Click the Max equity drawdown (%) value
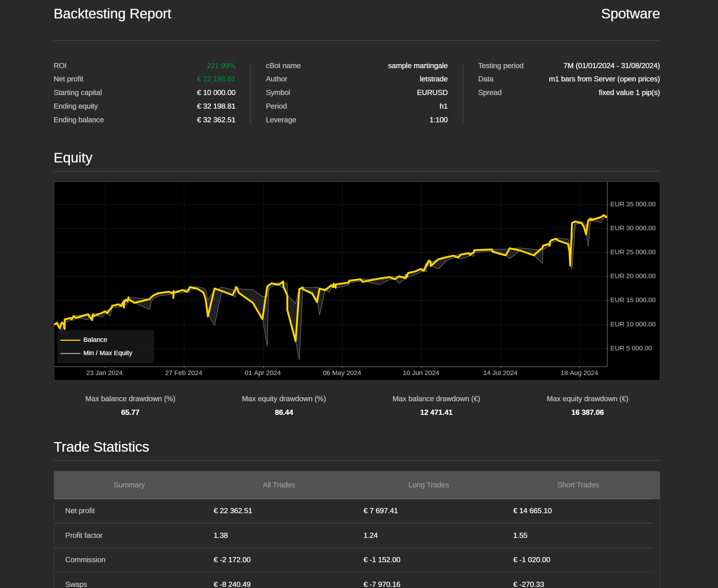The width and height of the screenshot is (718, 588). coord(283,412)
